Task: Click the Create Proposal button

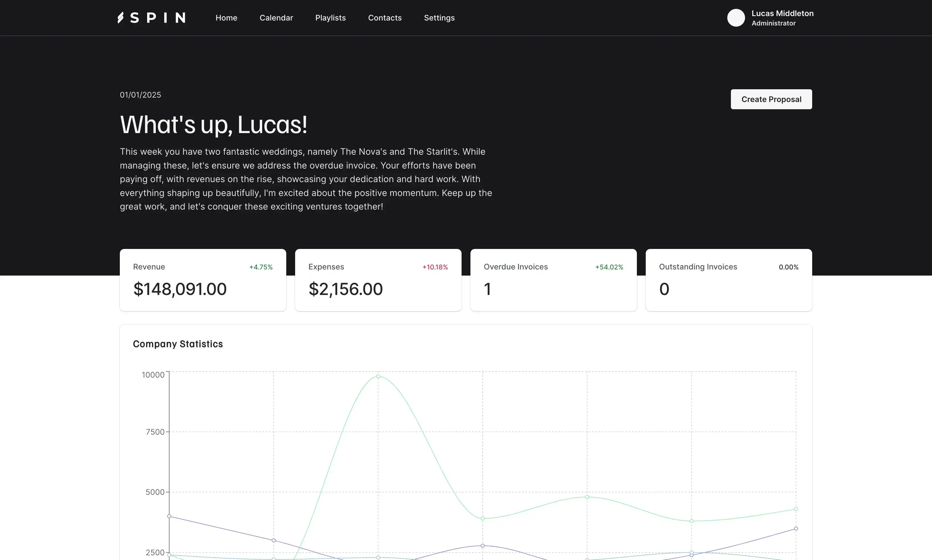Action: coord(771,99)
